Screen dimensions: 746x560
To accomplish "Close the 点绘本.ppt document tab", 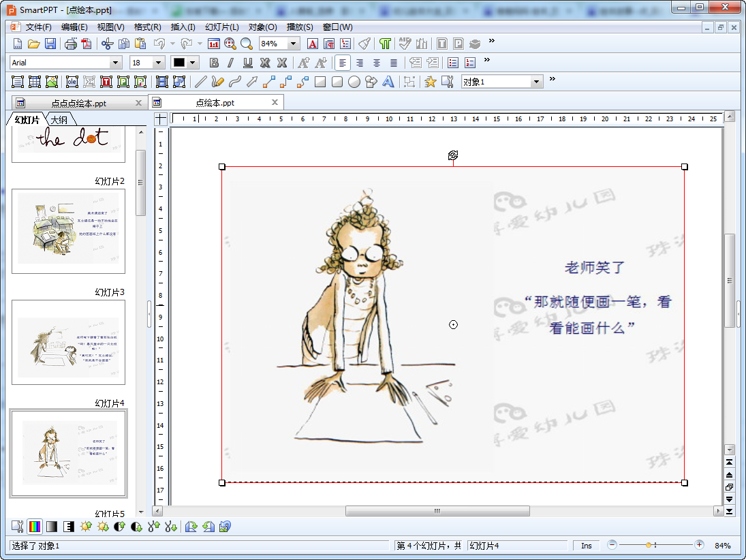I will coord(275,102).
